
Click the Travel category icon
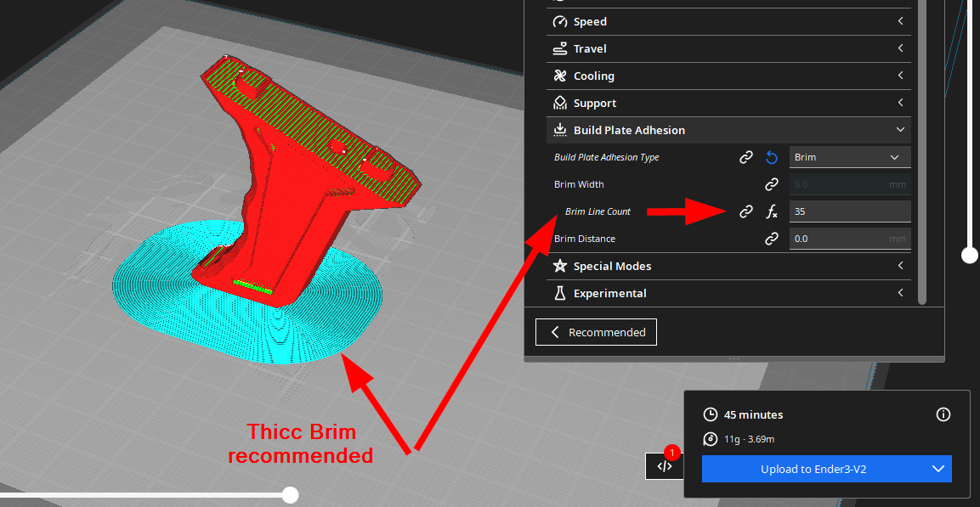[560, 49]
